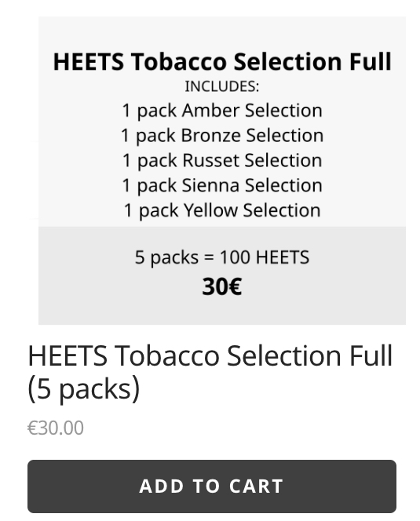This screenshot has width=420, height=521.
Task: Click the 1 pack Yellow Selection line
Action: [222, 210]
